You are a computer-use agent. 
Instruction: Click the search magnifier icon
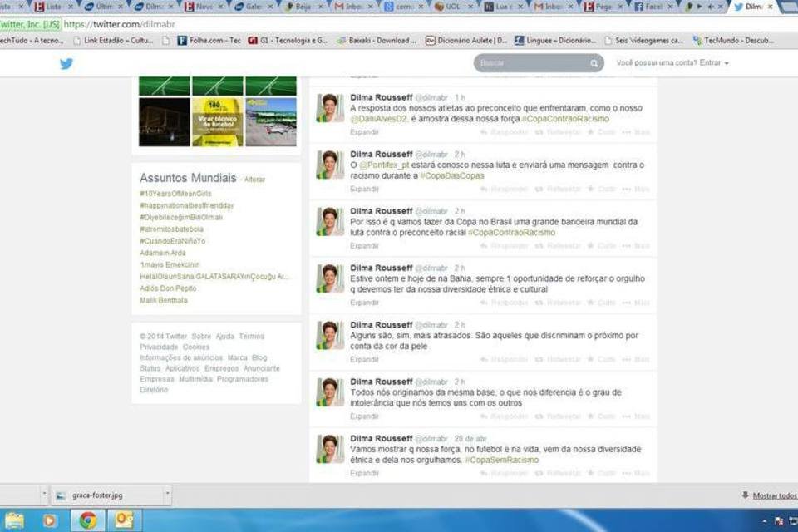click(x=594, y=63)
